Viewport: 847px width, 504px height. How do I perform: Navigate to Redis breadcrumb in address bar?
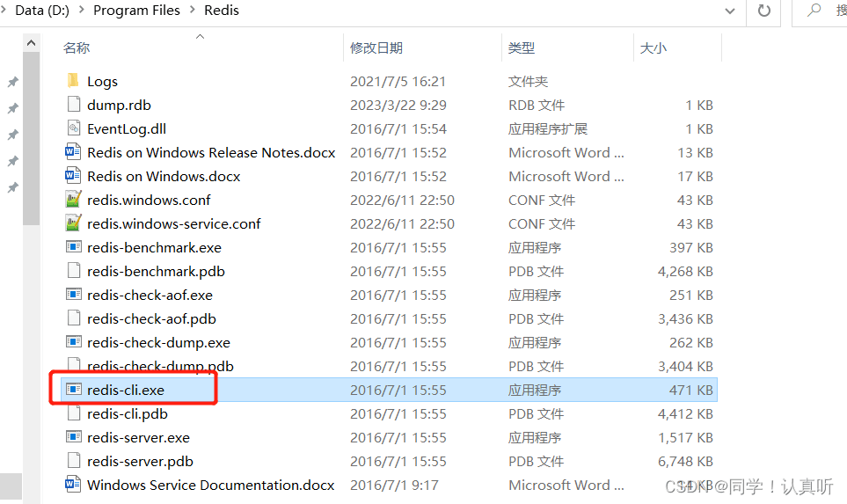(x=222, y=11)
